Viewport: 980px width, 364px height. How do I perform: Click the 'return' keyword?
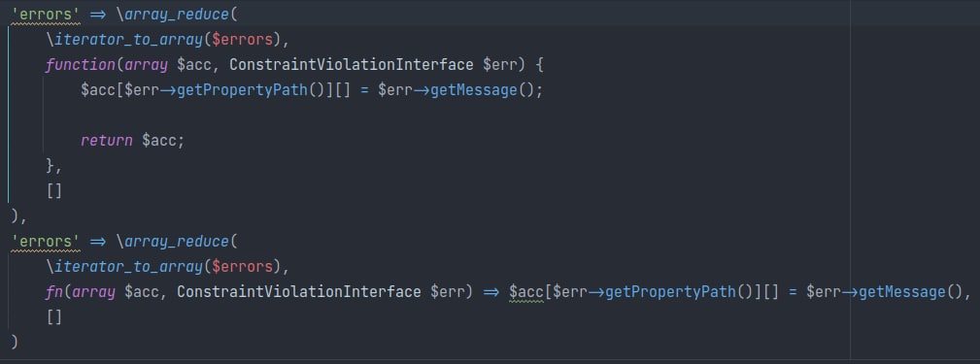point(106,141)
